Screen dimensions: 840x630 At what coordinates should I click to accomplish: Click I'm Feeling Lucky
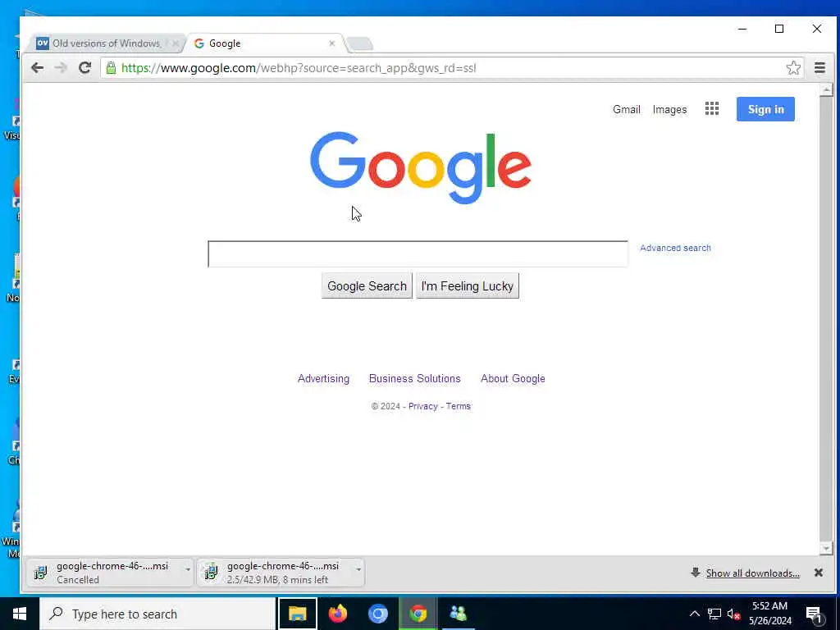pyautogui.click(x=467, y=285)
